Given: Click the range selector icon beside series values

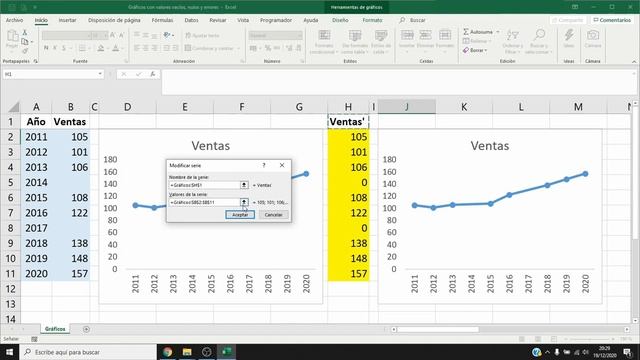Looking at the screenshot, I should click(x=244, y=202).
